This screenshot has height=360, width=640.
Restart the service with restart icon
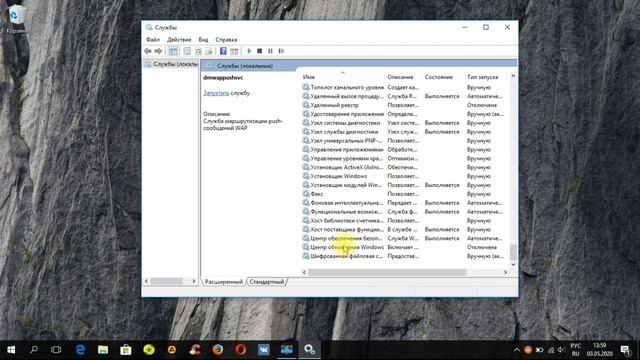coord(281,51)
